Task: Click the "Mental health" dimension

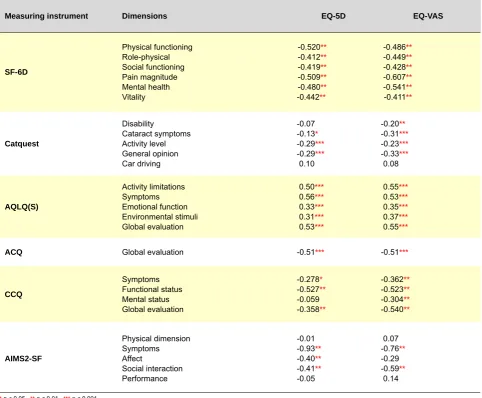Action: click(x=146, y=87)
